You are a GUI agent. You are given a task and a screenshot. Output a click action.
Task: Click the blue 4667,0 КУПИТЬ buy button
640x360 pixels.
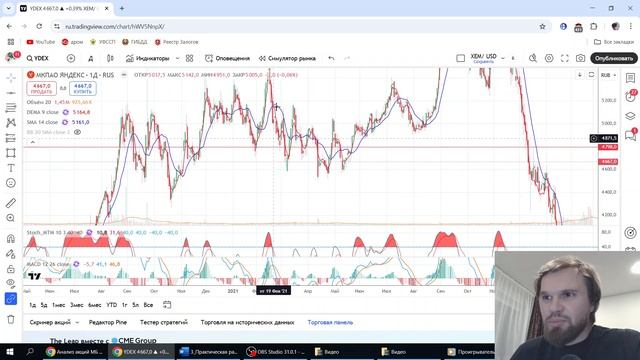83,89
